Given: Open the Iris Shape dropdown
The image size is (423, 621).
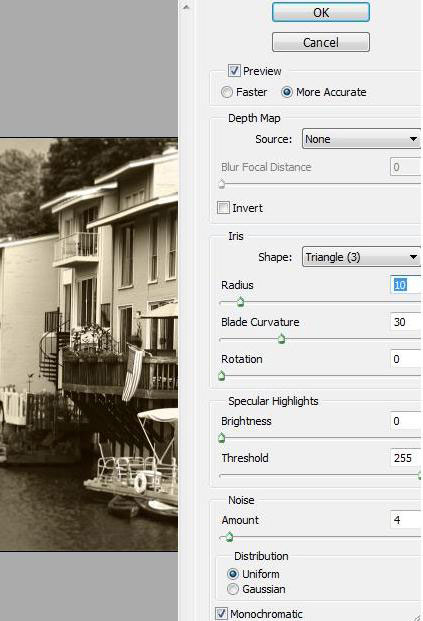Looking at the screenshot, I should (361, 257).
